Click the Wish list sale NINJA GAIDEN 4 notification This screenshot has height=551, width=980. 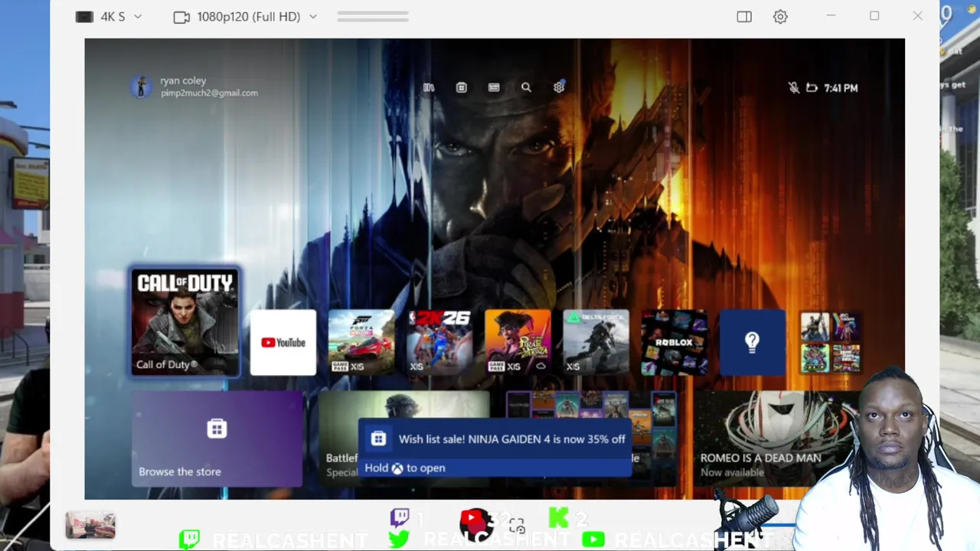[495, 448]
